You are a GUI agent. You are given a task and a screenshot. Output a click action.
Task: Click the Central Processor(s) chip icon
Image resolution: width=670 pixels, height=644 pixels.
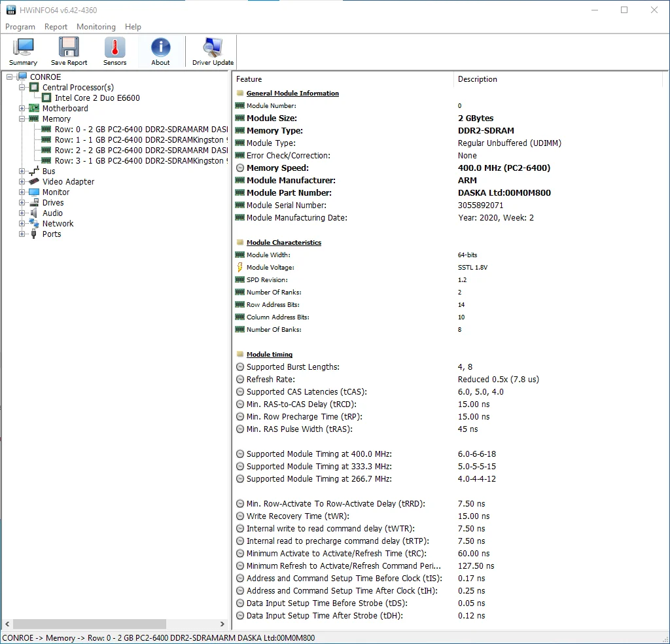point(34,87)
